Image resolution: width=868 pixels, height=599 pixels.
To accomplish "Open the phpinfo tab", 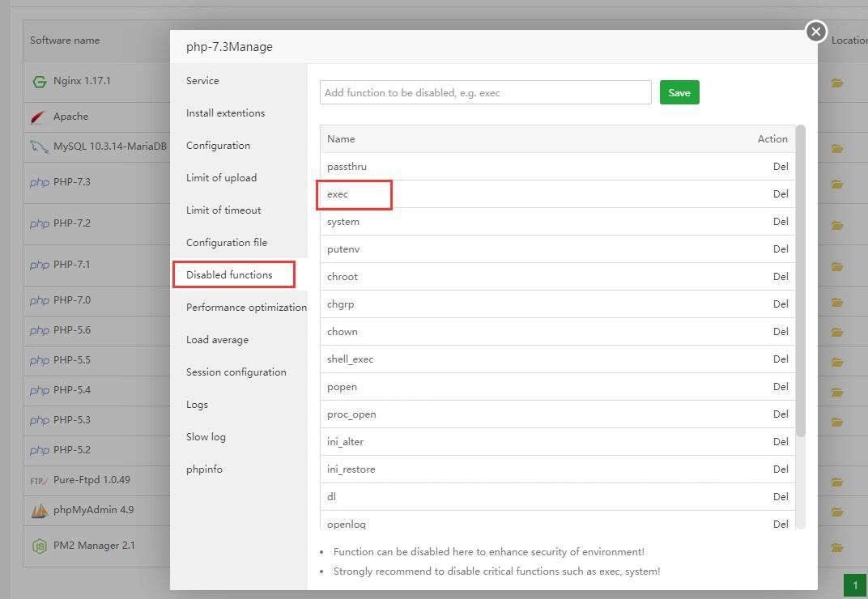I will click(x=204, y=469).
